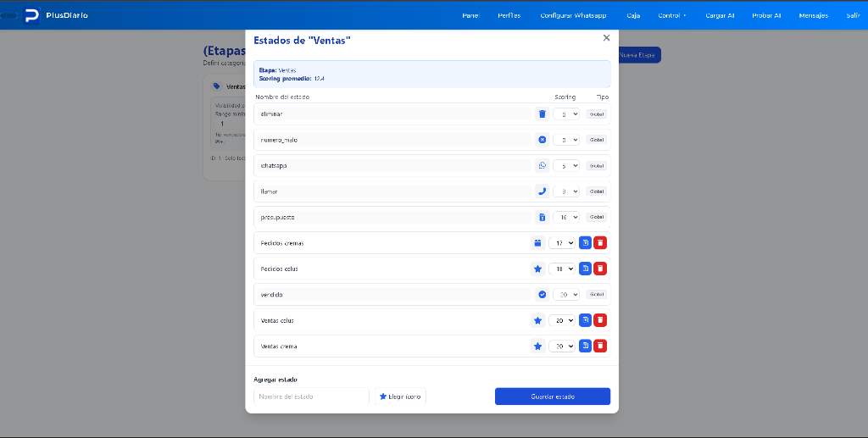
Task: Save the Pedidos celus state with the blue icon
Action: tap(585, 269)
